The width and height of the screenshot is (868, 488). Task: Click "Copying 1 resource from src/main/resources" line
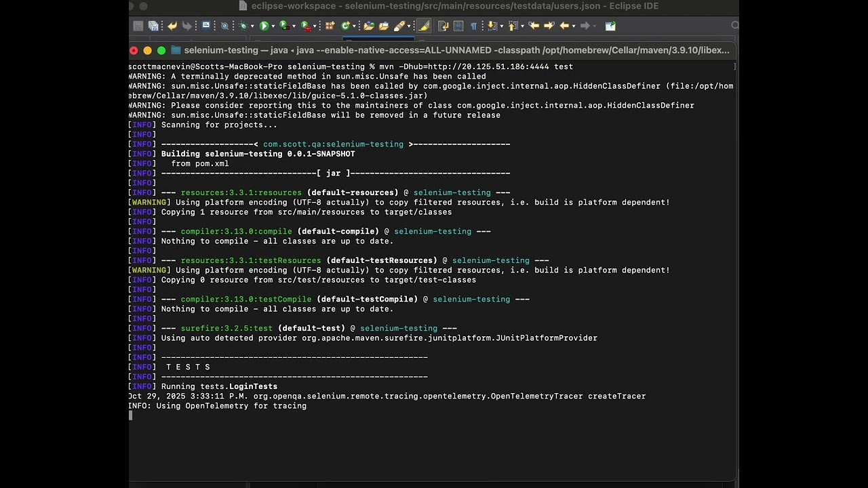pos(307,212)
